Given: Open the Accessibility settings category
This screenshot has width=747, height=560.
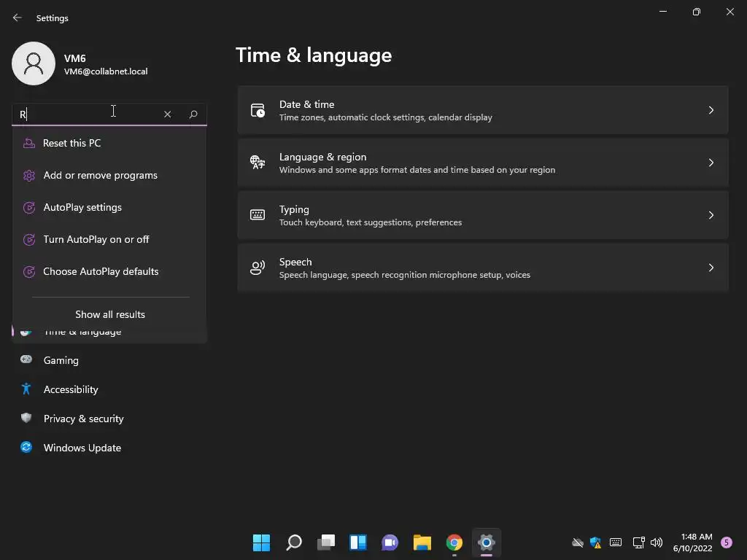Looking at the screenshot, I should click(109, 389).
